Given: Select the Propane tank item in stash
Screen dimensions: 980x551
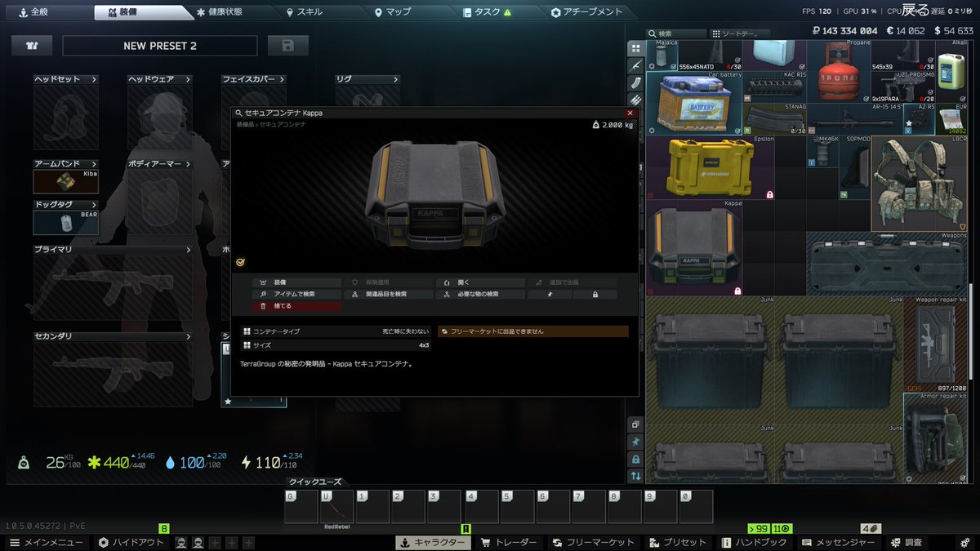Looking at the screenshot, I should click(839, 71).
